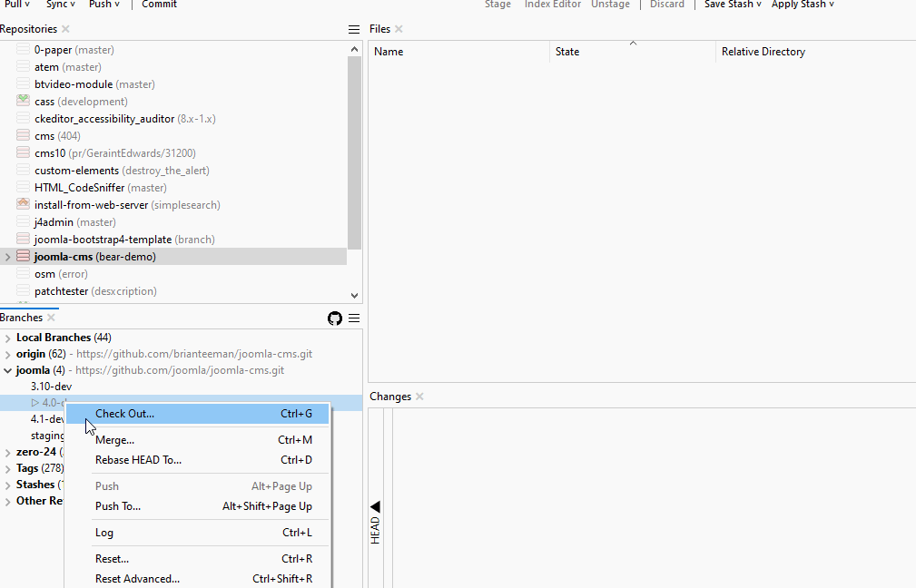Click Repositories list scroll up arrow
The height and width of the screenshot is (588, 916).
point(355,49)
